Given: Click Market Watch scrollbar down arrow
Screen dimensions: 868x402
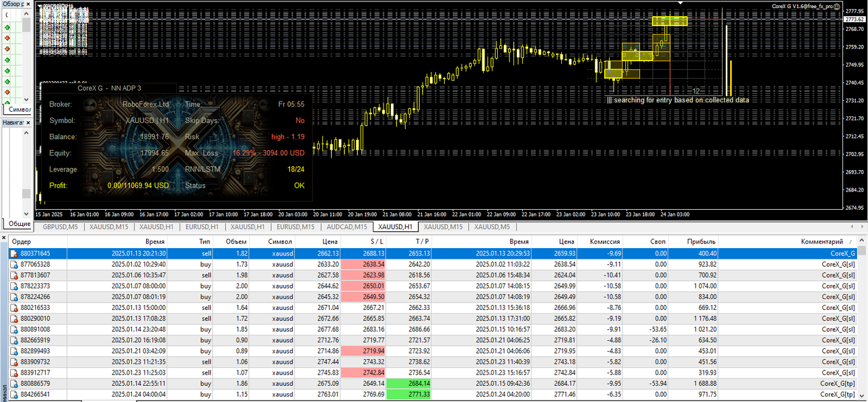Looking at the screenshot, I should click(26, 99).
